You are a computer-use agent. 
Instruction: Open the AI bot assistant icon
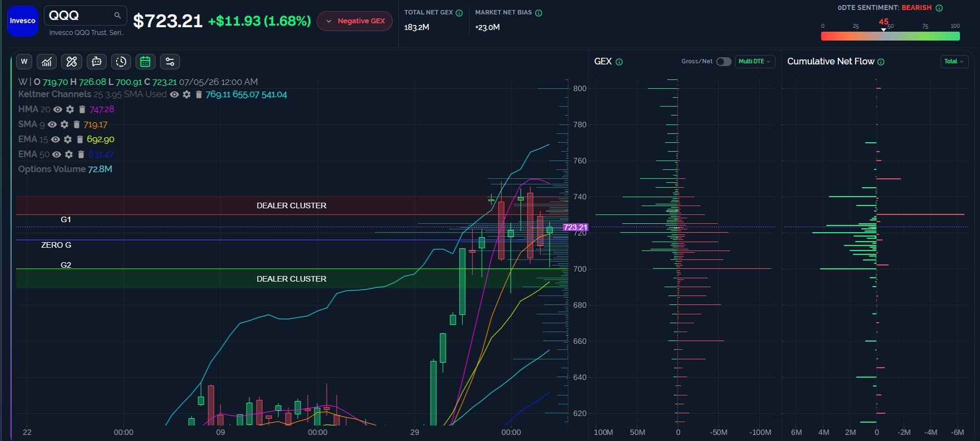coord(96,62)
